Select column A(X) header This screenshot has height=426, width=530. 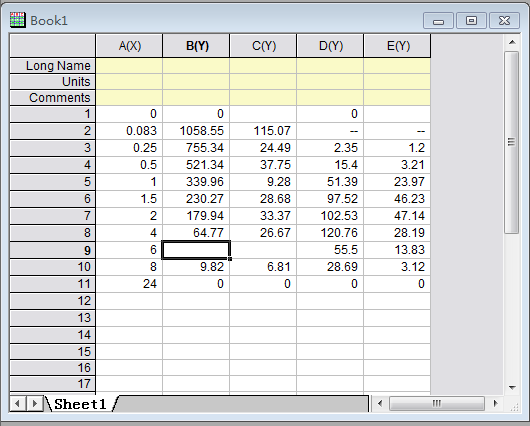pyautogui.click(x=129, y=46)
